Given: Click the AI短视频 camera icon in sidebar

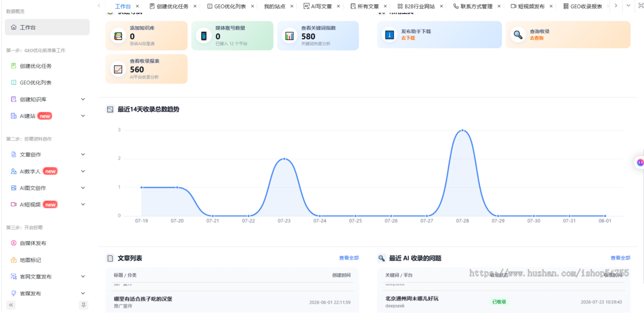Looking at the screenshot, I should (x=14, y=205).
